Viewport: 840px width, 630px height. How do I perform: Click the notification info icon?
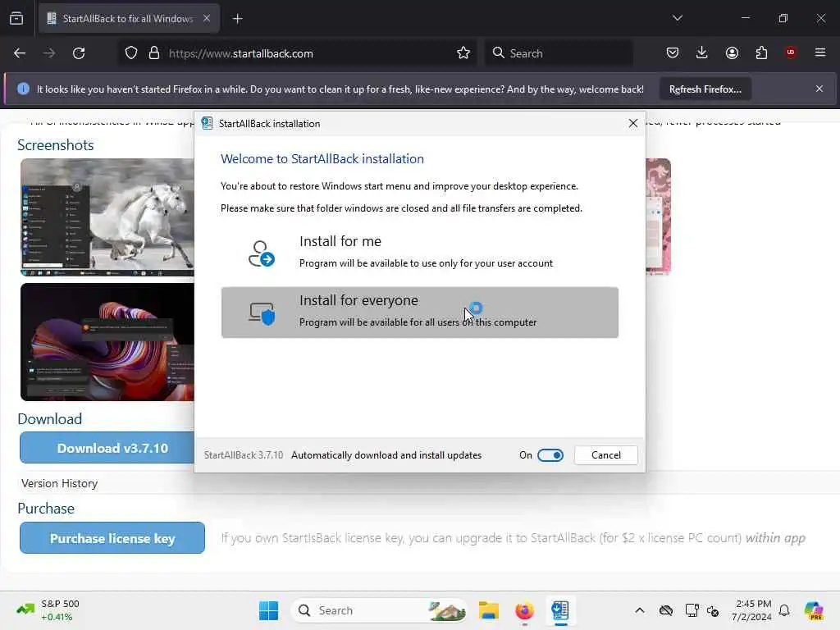(x=23, y=89)
